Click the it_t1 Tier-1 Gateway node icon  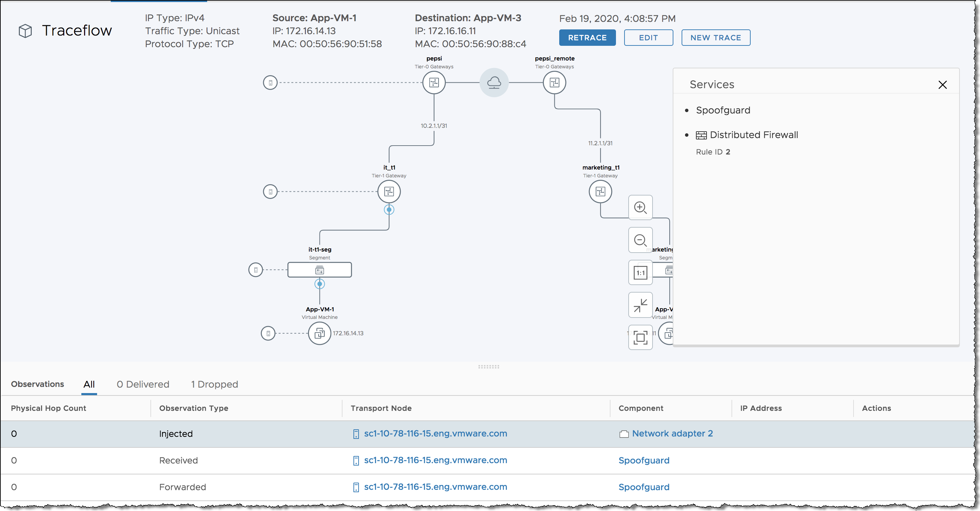(x=390, y=191)
